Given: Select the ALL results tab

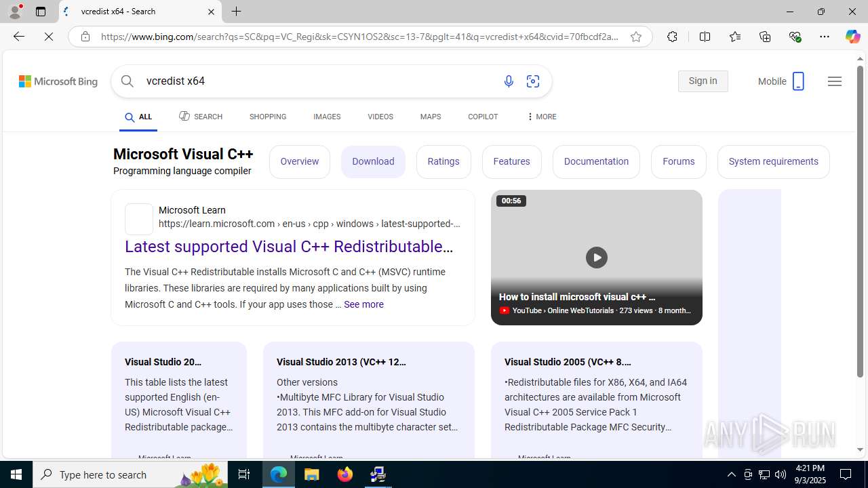Looking at the screenshot, I should [138, 117].
